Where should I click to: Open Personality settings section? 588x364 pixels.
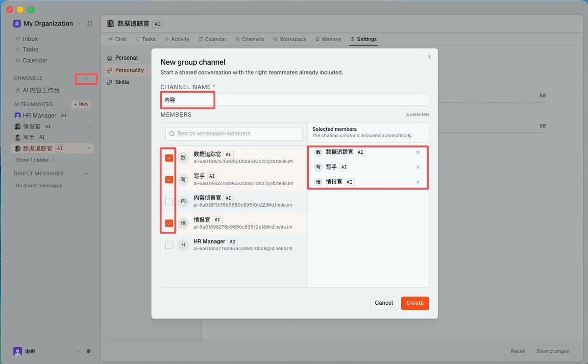[127, 70]
